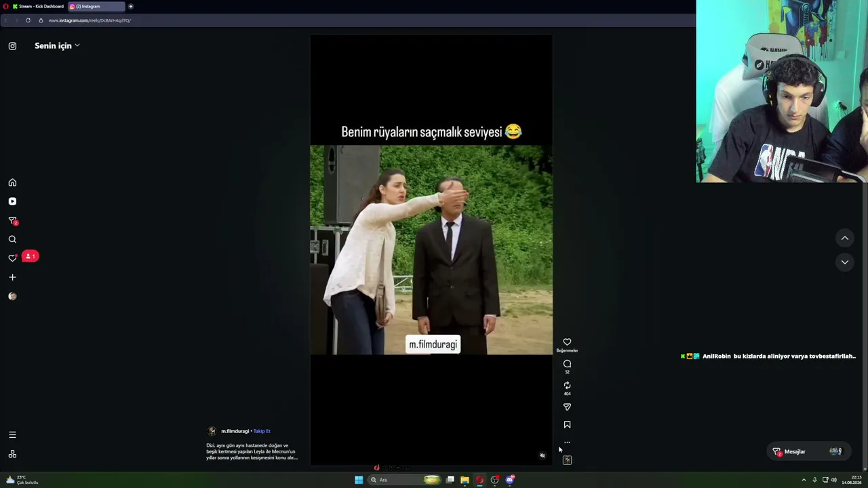The image size is (868, 488).
Task: Go forward in the browser
Action: pyautogui.click(x=16, y=20)
